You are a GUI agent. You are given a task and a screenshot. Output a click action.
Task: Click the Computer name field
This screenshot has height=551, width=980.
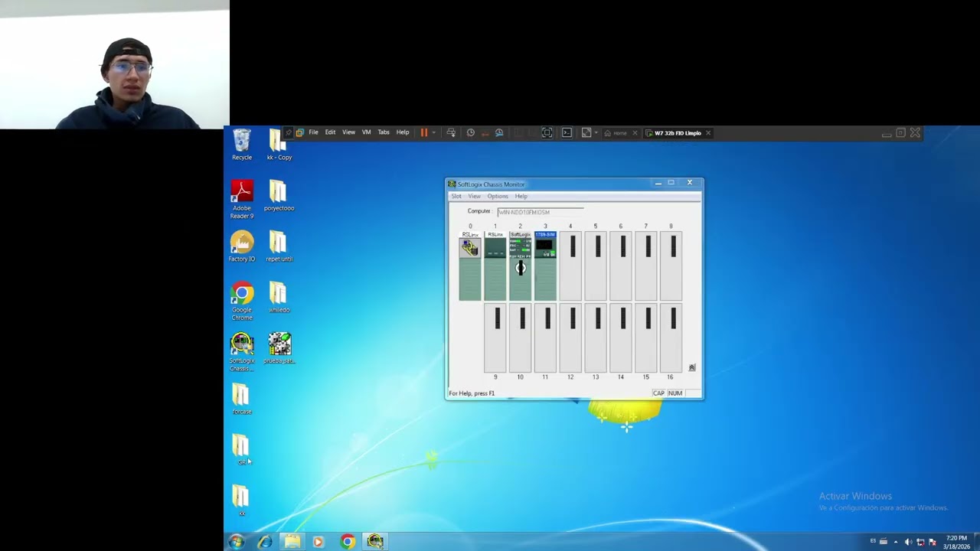coord(541,212)
